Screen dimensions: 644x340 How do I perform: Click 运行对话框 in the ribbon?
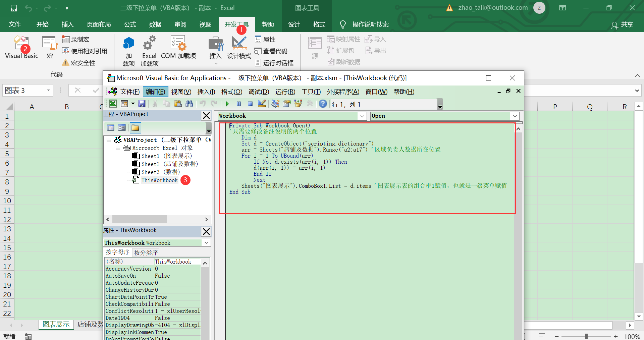pos(274,63)
